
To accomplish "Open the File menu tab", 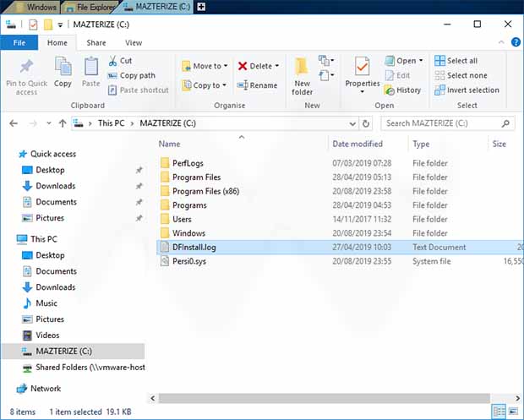I will [x=19, y=43].
